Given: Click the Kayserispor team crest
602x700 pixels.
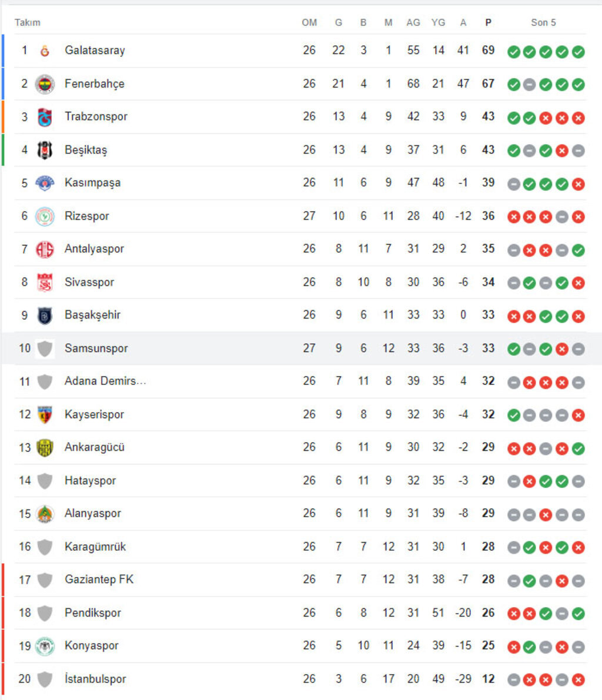Looking at the screenshot, I should tap(45, 414).
